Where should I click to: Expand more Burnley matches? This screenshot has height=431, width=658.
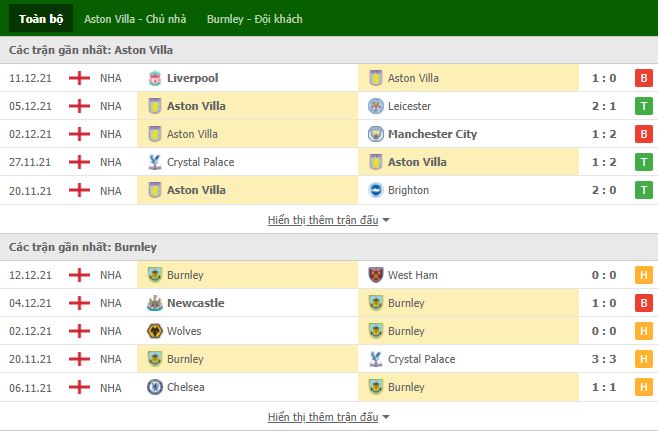(x=328, y=417)
